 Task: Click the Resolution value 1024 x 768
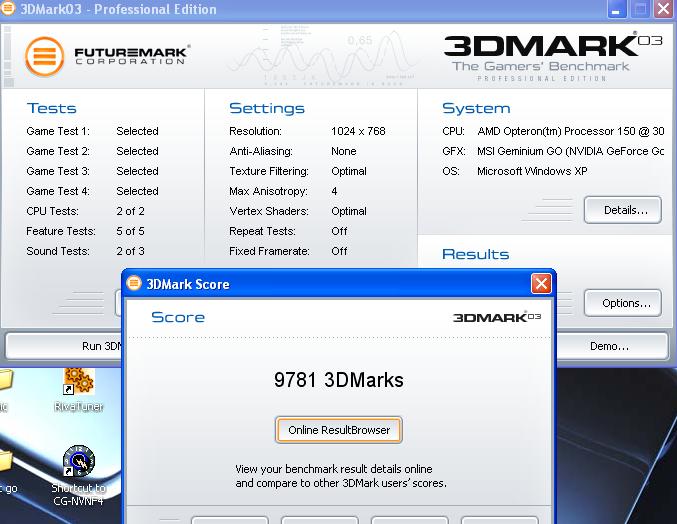click(358, 131)
